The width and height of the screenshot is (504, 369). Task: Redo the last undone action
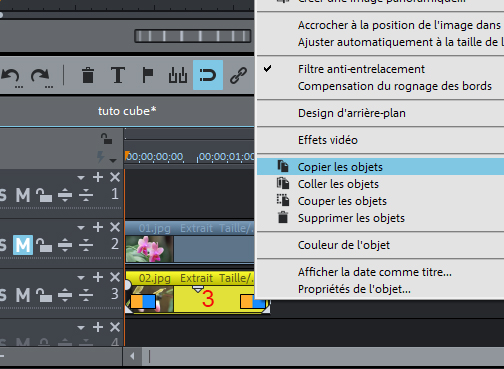[41, 76]
